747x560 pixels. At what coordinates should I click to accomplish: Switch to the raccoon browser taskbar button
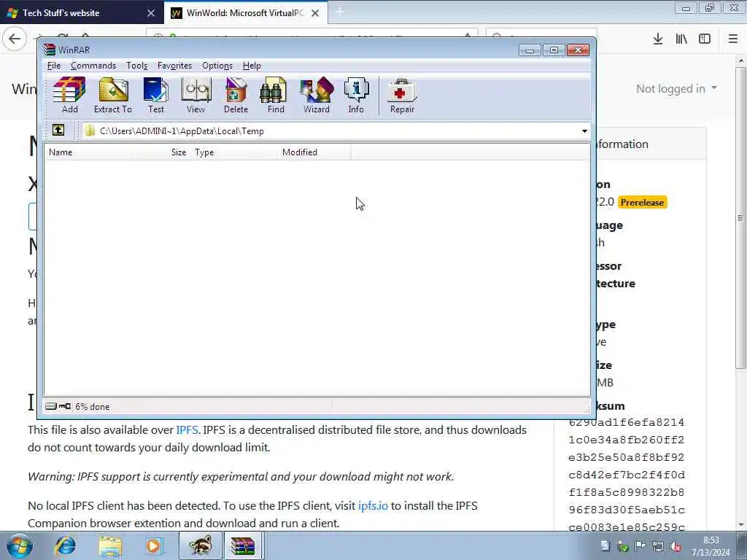pos(200,546)
